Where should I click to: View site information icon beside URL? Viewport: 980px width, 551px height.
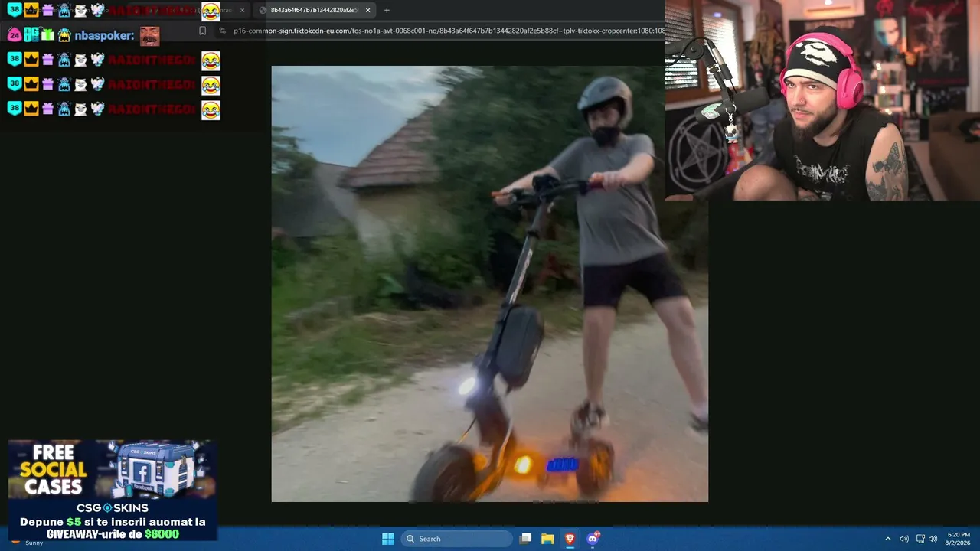tap(222, 31)
